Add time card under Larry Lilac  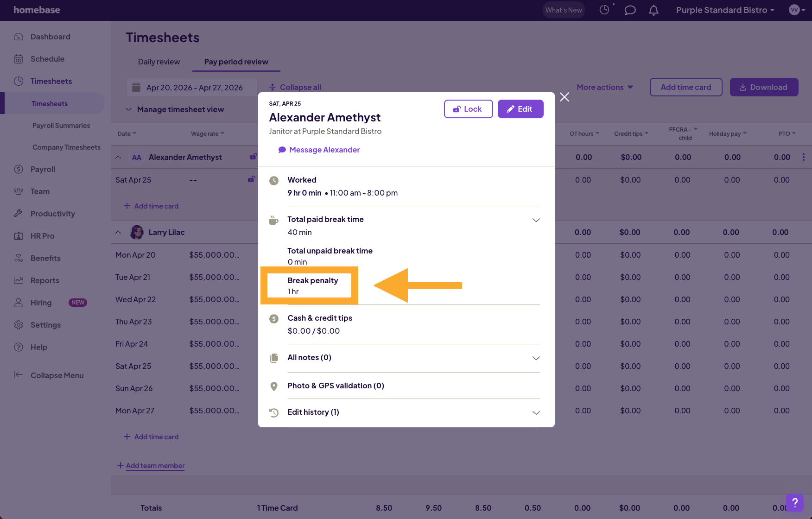tap(151, 437)
